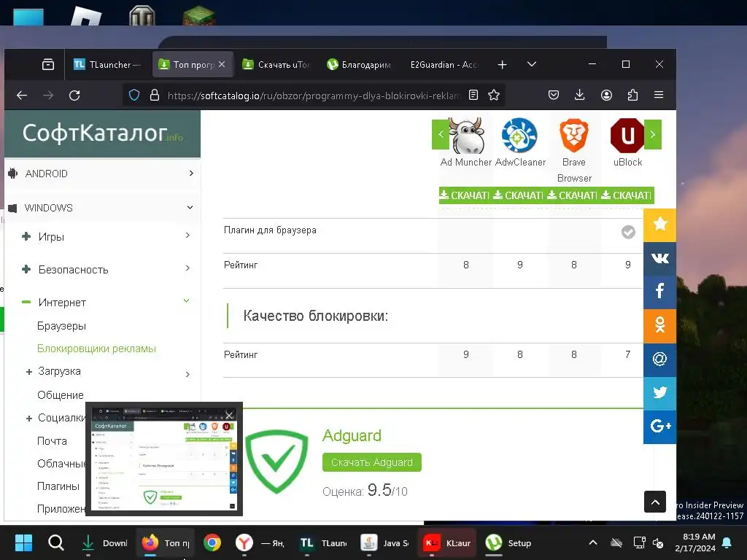The height and width of the screenshot is (560, 747).
Task: Share page on Twitter
Action: pyautogui.click(x=659, y=393)
